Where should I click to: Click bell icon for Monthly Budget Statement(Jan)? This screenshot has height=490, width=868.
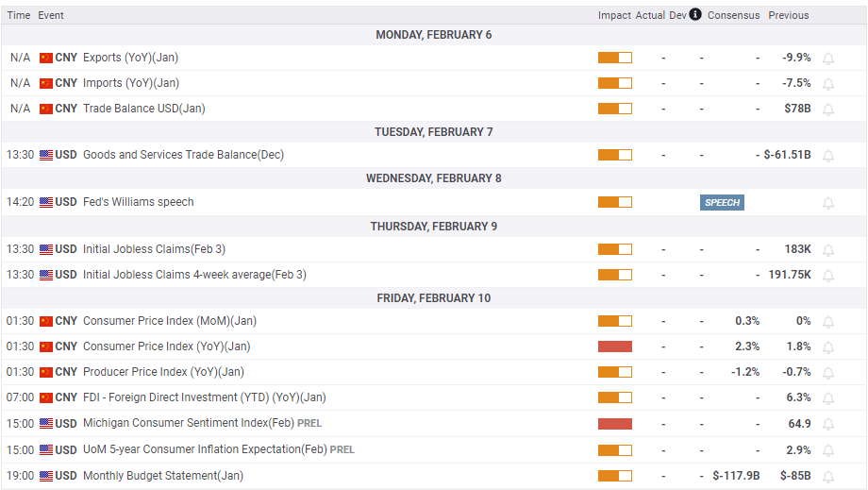coord(828,477)
